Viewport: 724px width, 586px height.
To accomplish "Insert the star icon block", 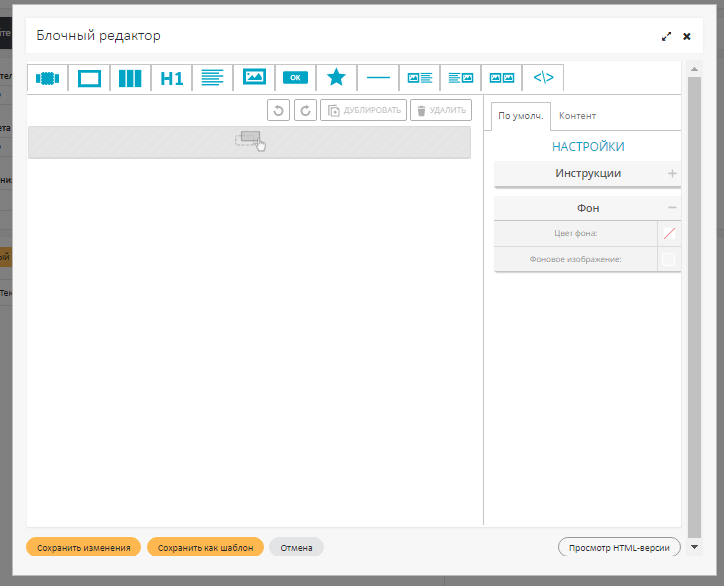I will pos(336,78).
